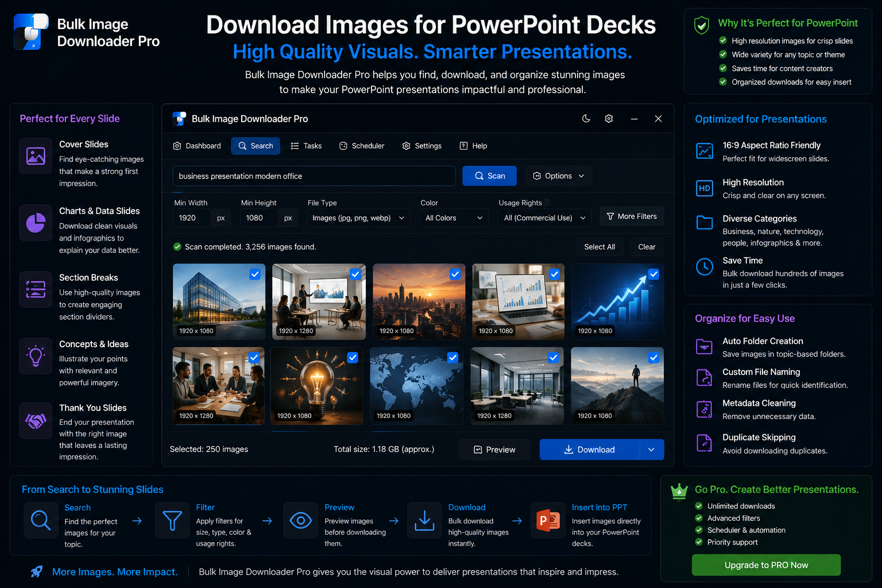The width and height of the screenshot is (882, 588).
Task: Open the Usage Rights dropdown
Action: click(544, 218)
